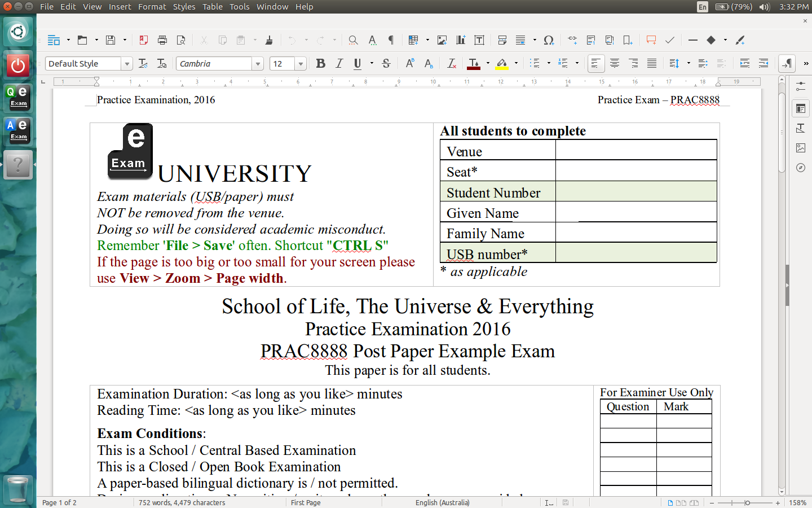Open Find & Replace tool
This screenshot has height=508, width=812.
click(x=353, y=40)
